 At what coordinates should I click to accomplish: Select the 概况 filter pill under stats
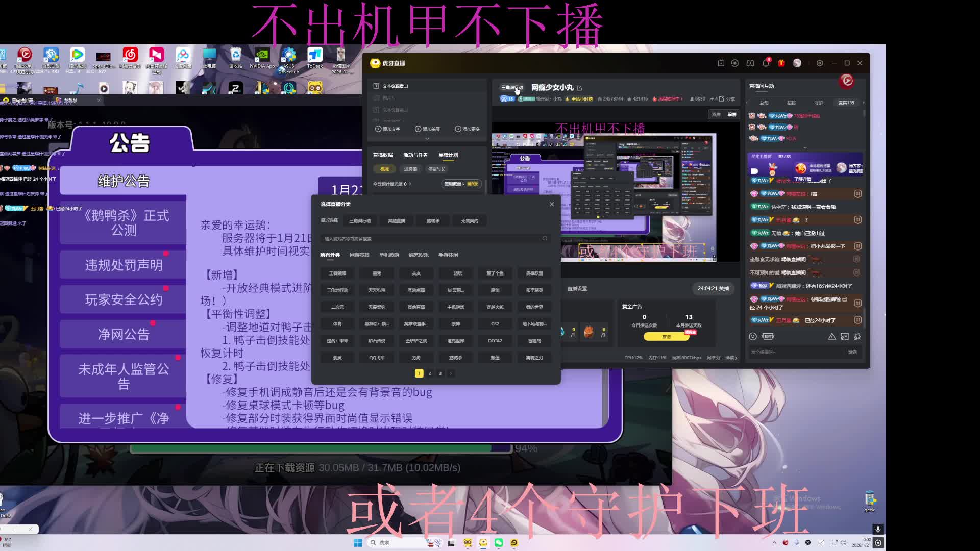tap(384, 169)
